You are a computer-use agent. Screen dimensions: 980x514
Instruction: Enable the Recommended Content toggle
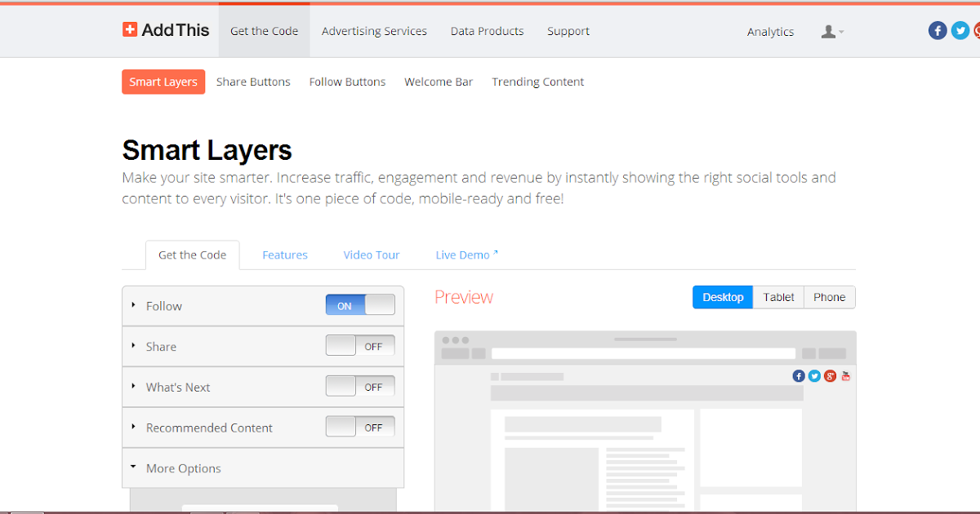360,427
